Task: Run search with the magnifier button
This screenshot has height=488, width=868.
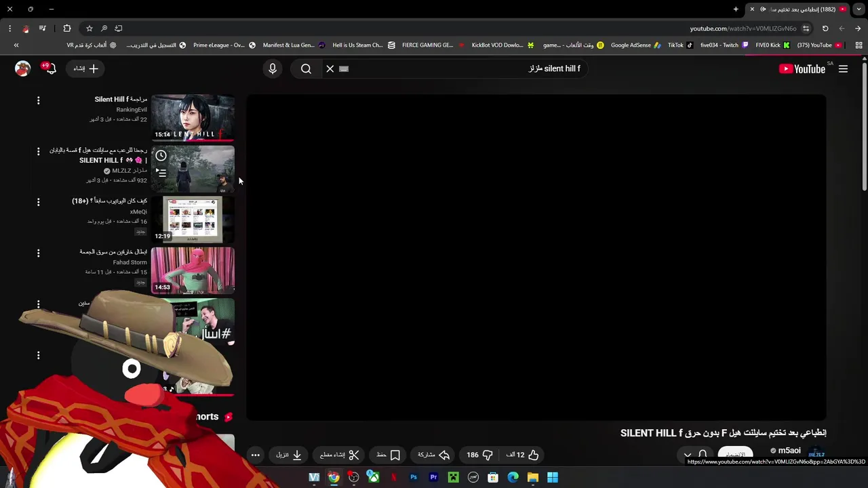Action: click(x=306, y=68)
